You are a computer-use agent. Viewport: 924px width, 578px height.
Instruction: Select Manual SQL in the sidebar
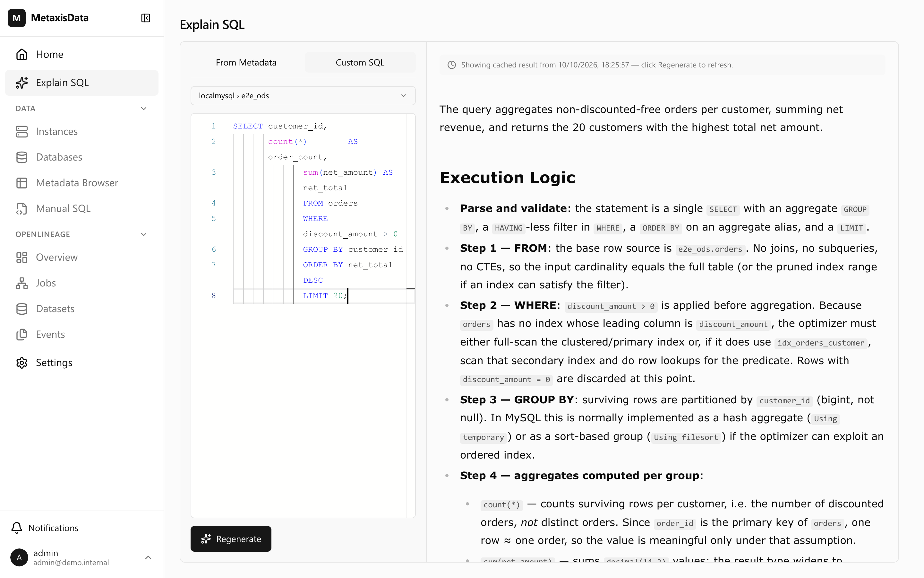tap(82, 208)
